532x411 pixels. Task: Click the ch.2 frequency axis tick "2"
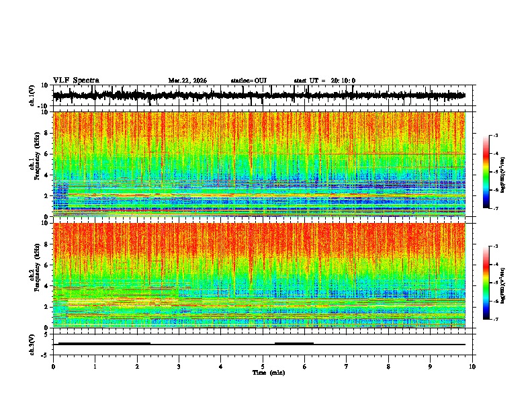point(46,307)
